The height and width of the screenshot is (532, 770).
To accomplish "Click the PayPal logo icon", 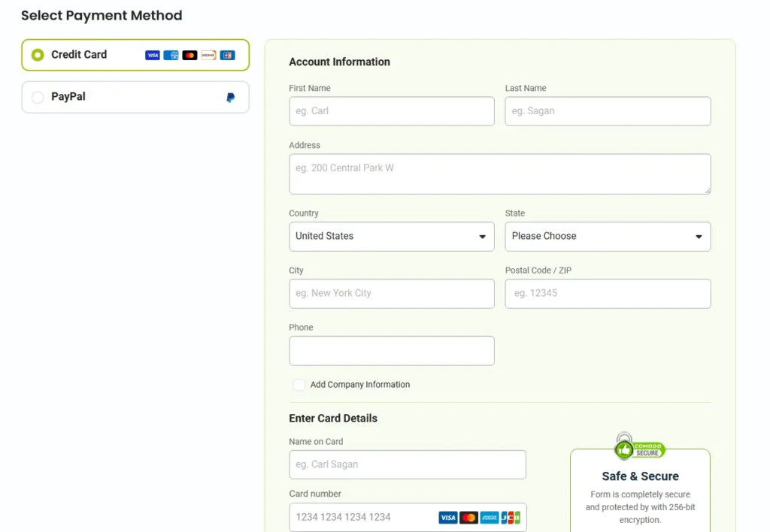I will click(x=232, y=96).
